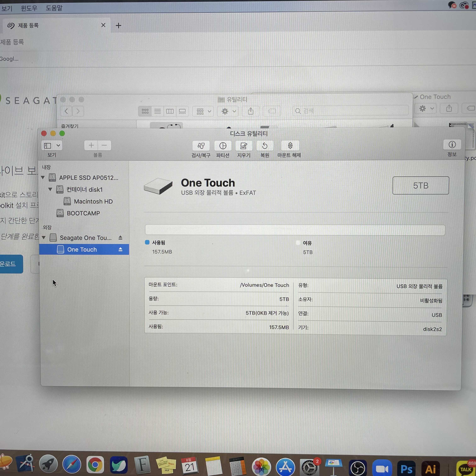The image size is (476, 476).
Task: Go back in the 유틸리티 Finder window
Action: [x=66, y=111]
